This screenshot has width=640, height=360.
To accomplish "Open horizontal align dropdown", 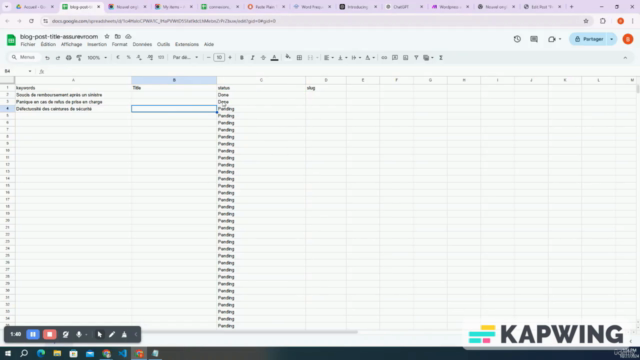I will click(329, 58).
